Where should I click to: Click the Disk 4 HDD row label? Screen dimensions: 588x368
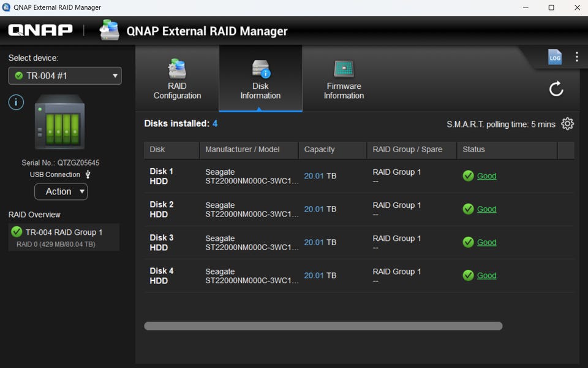click(x=162, y=275)
